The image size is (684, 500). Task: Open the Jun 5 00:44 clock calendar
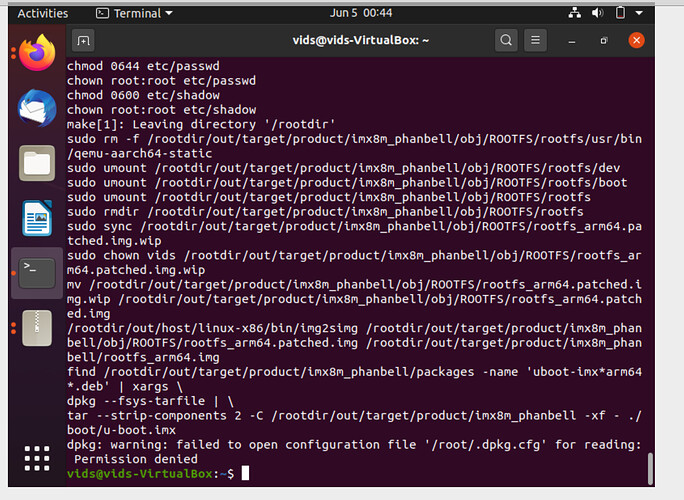point(343,13)
